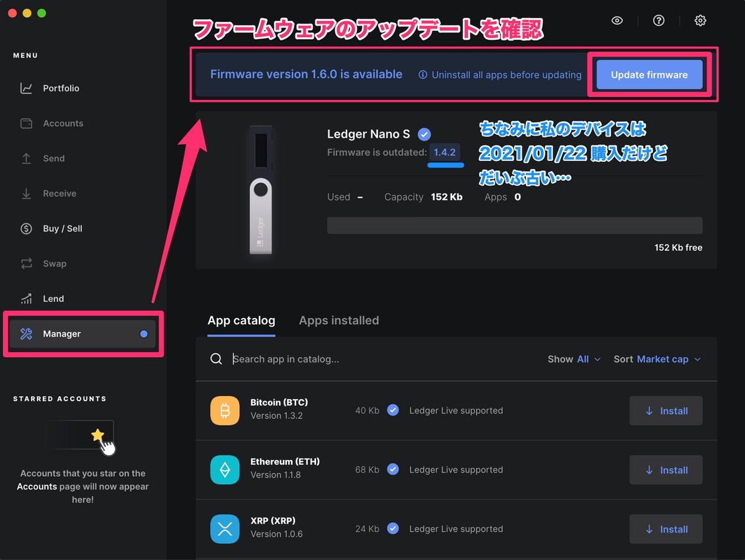Install the XRP (XRP) app

pyautogui.click(x=666, y=529)
